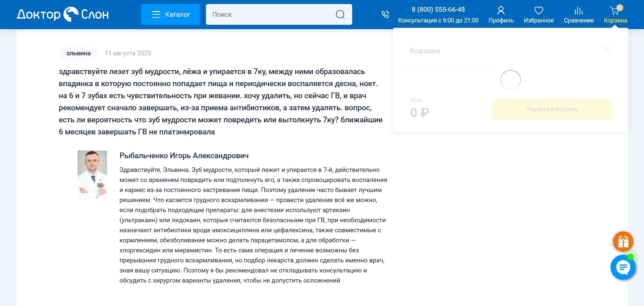This screenshot has height=306, width=644.
Task: Close the Корзина popup with the X
Action: (x=606, y=48)
